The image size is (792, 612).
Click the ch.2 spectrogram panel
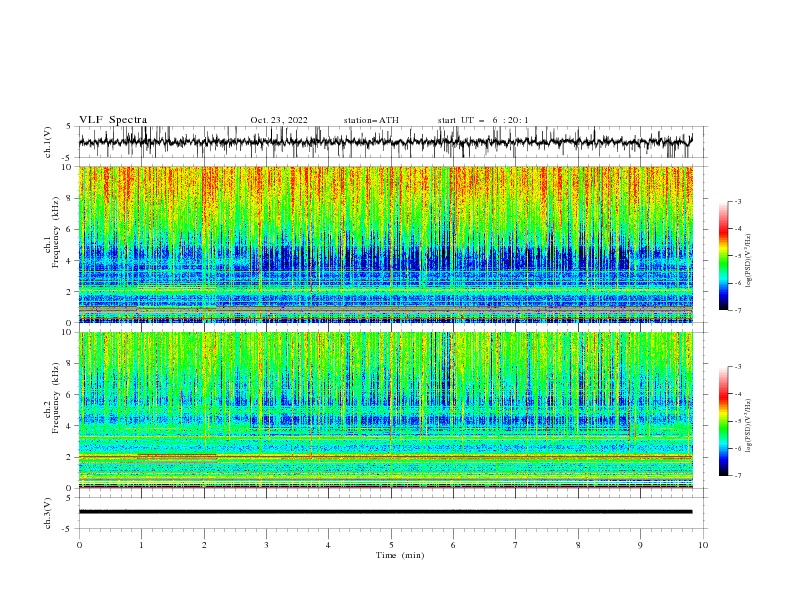[x=386, y=410]
